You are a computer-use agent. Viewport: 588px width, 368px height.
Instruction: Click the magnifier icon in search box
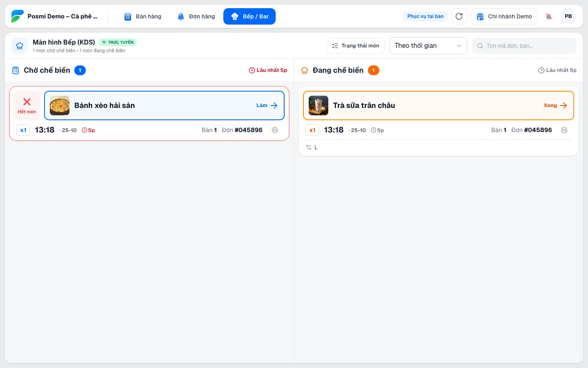[480, 46]
